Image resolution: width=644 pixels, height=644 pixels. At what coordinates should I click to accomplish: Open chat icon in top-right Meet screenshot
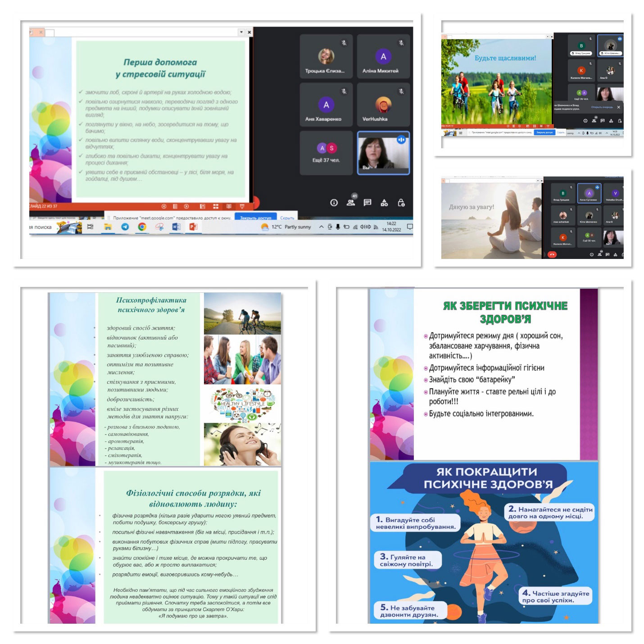point(602,121)
